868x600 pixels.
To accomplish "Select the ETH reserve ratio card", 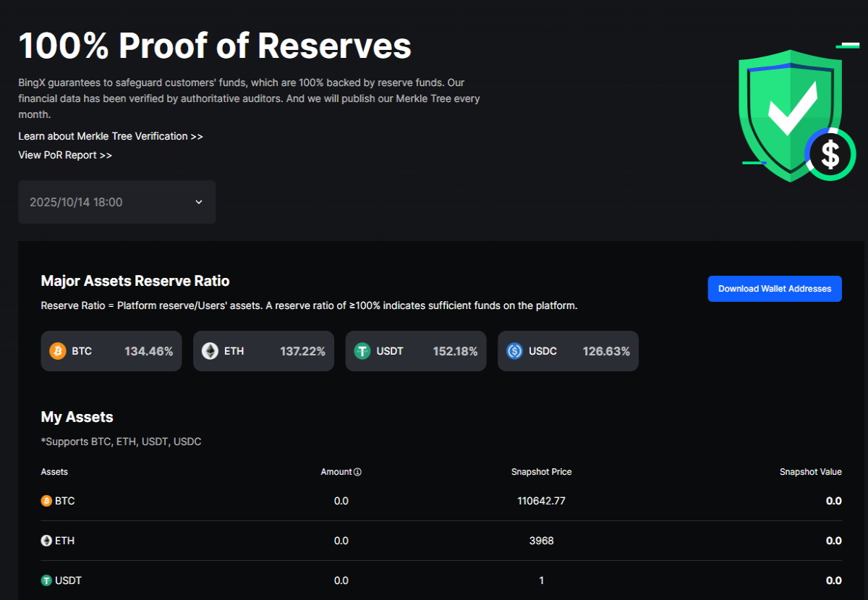I will click(x=263, y=351).
